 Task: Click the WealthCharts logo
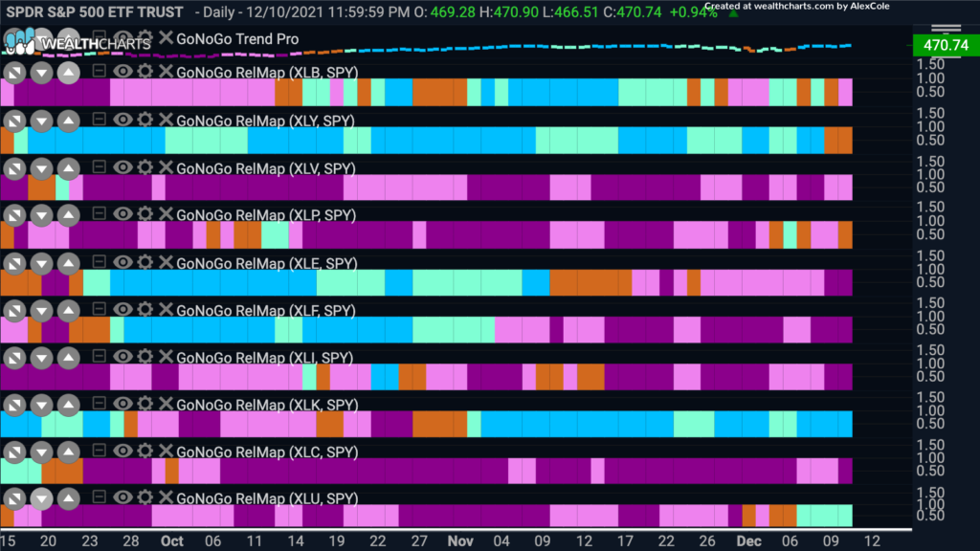click(x=78, y=42)
